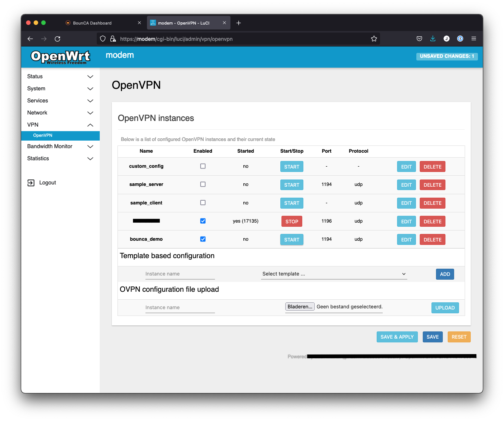Start the sample_server instance
The width and height of the screenshot is (504, 421).
(x=292, y=185)
